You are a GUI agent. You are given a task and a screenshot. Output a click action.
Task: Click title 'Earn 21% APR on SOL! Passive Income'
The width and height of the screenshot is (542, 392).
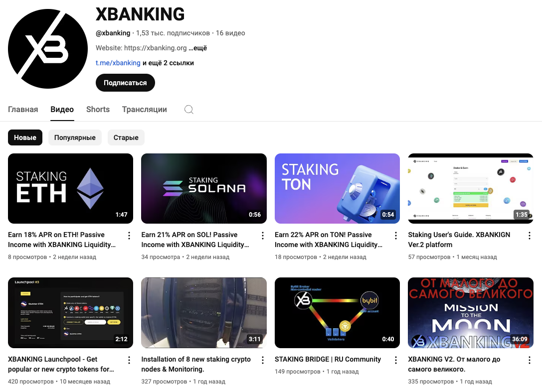[x=195, y=240]
